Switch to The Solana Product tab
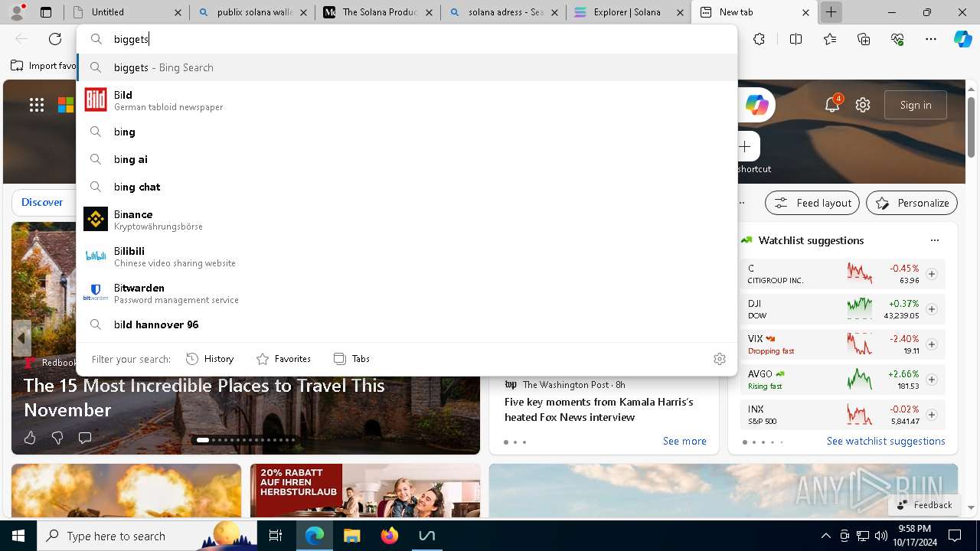This screenshot has height=551, width=980. coord(377,12)
